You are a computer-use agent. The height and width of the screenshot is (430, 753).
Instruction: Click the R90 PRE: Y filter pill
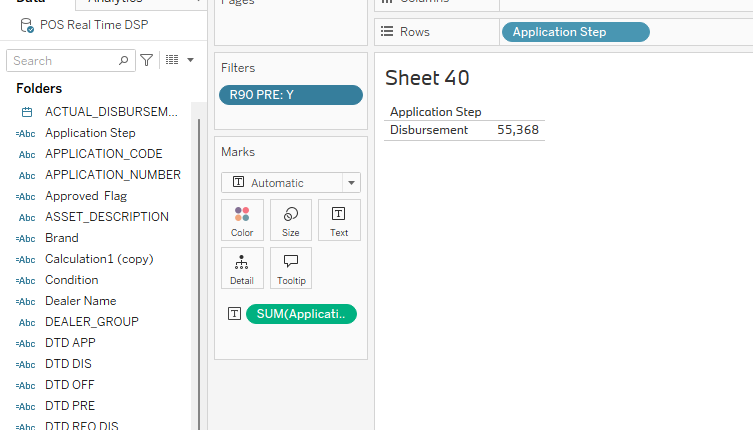coord(291,95)
